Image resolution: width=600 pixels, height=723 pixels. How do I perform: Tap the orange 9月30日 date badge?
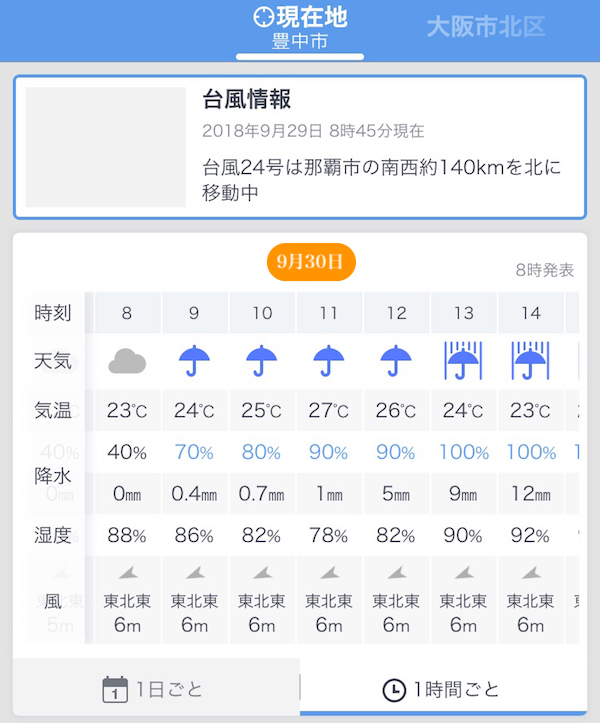(310, 262)
